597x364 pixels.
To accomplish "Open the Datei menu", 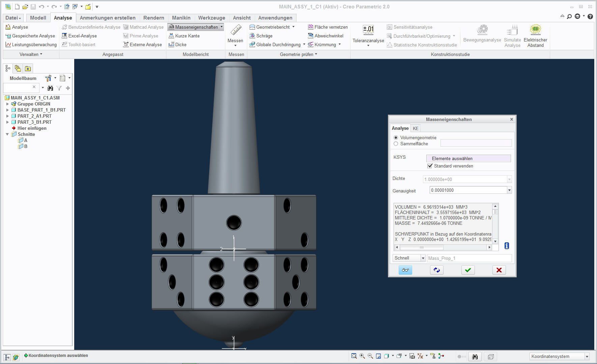I will pos(13,18).
